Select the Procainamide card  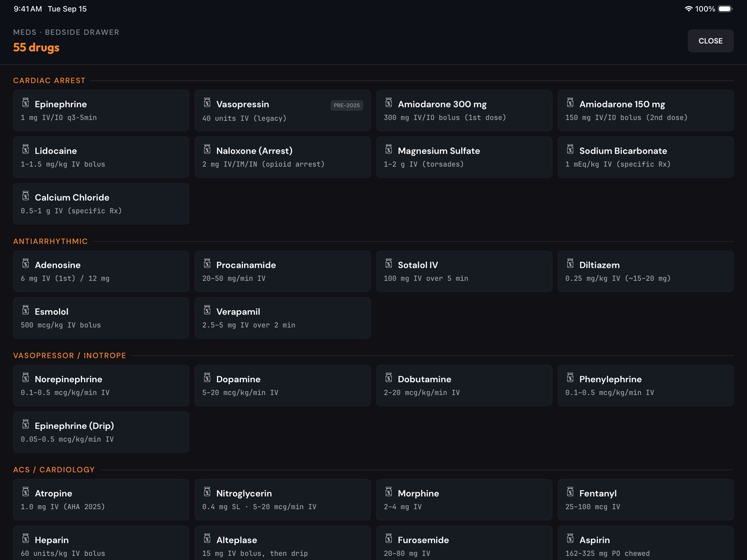tap(282, 272)
